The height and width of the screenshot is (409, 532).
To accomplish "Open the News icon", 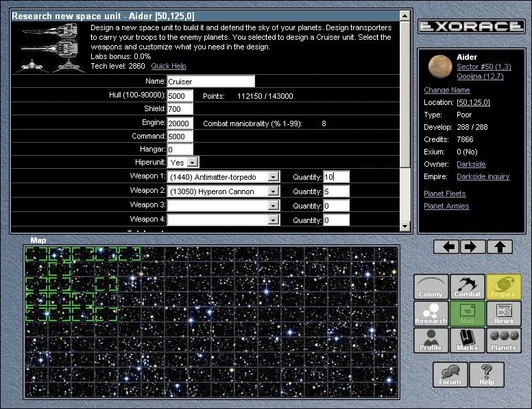I will click(x=504, y=314).
